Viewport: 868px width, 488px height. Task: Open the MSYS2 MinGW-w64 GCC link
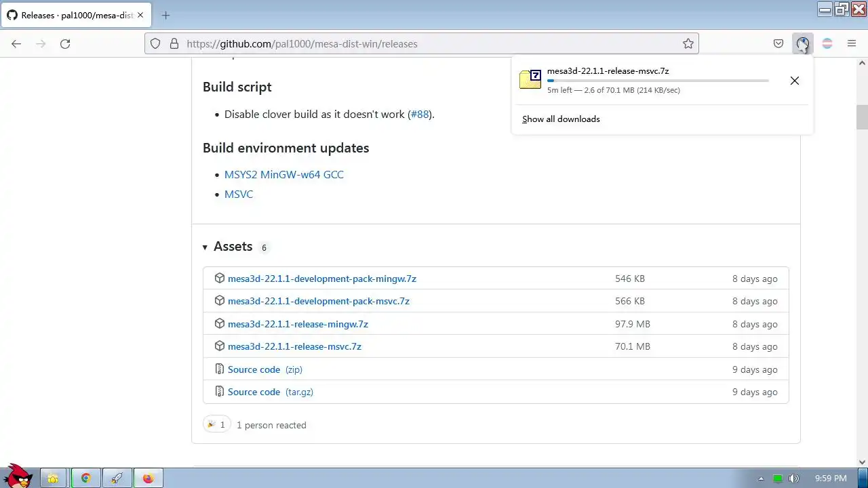coord(283,175)
